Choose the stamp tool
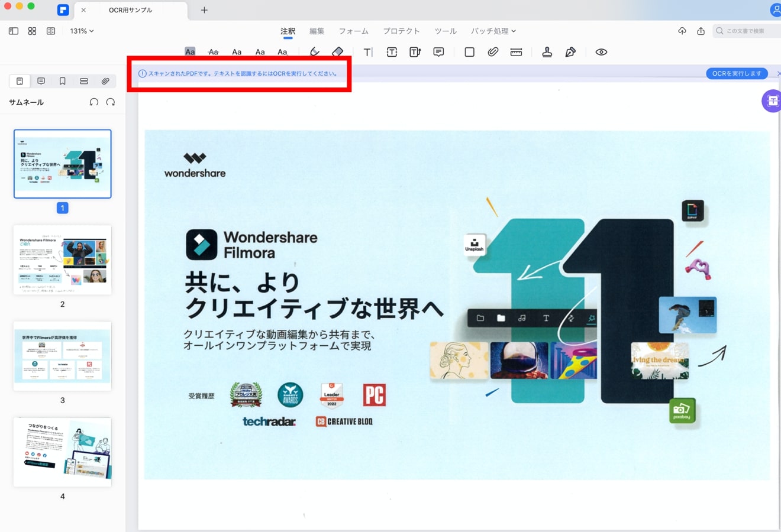The image size is (781, 532). [547, 52]
